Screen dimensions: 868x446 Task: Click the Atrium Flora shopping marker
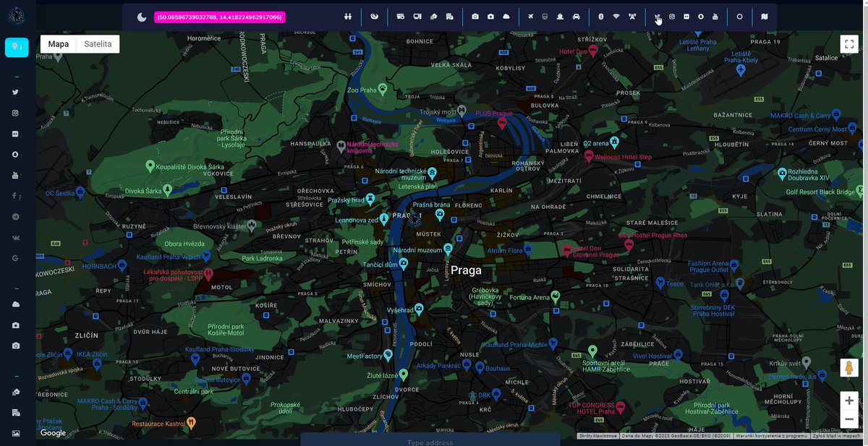[527, 250]
